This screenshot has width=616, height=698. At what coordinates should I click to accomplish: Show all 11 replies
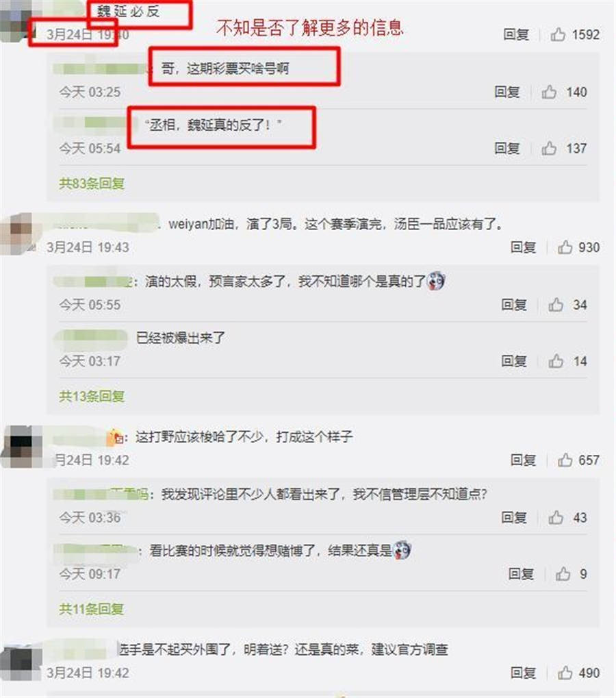(x=91, y=609)
